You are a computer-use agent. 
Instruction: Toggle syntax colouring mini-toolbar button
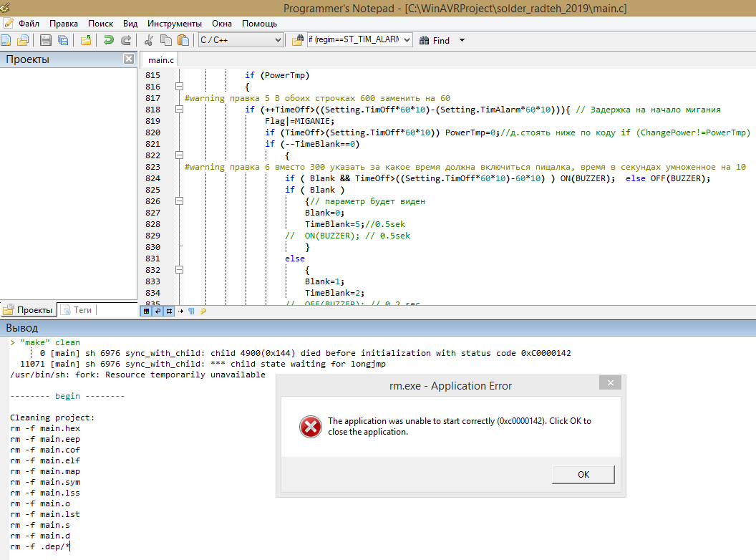[x=146, y=311]
